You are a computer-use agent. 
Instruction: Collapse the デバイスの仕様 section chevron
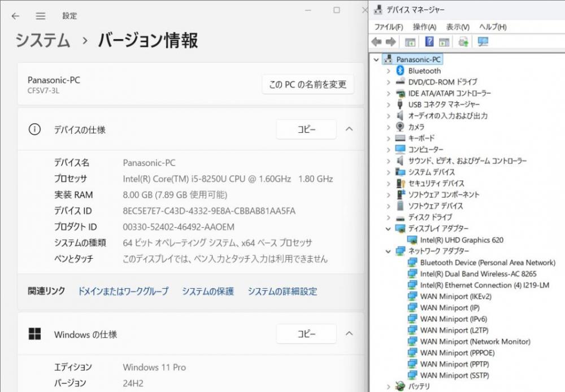pos(349,129)
